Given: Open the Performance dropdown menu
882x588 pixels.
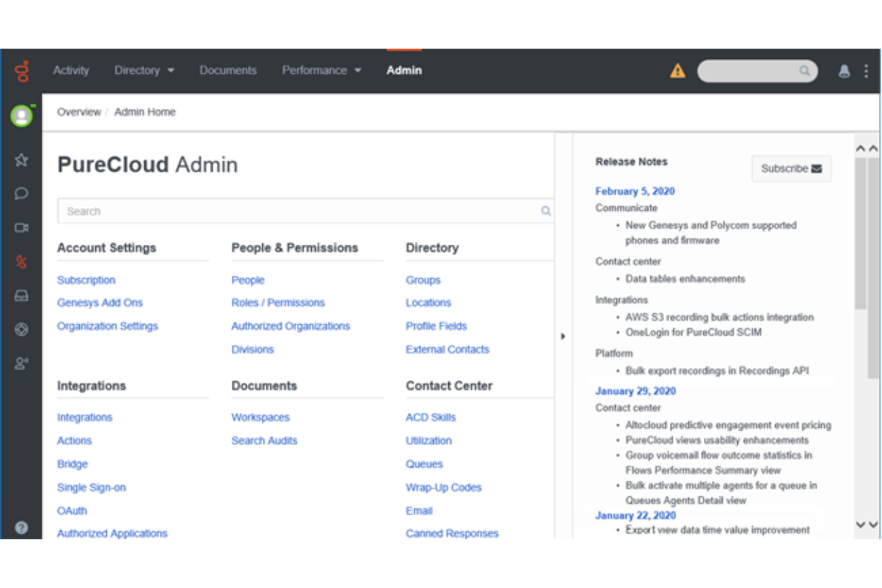Looking at the screenshot, I should coord(322,70).
